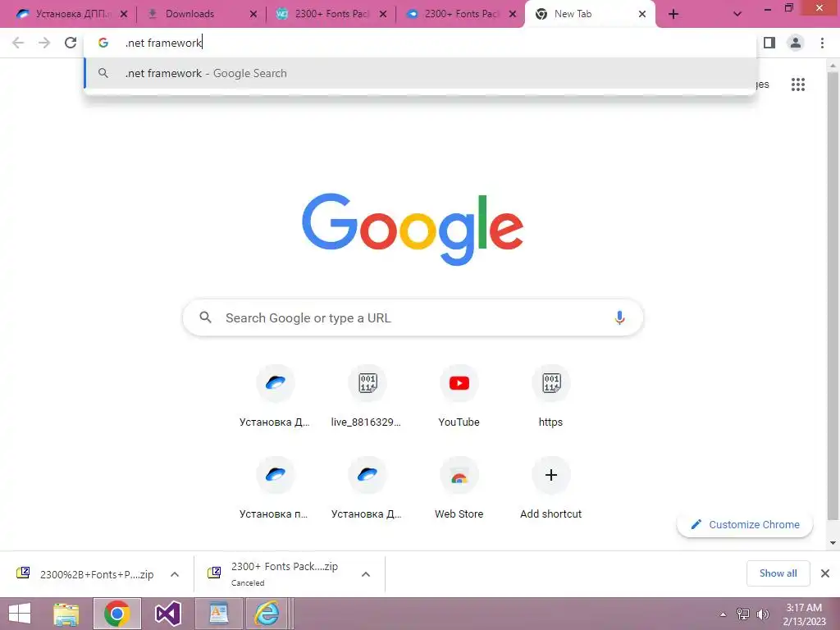Viewport: 840px width, 630px height.
Task: Open Visual Studio from the taskbar
Action: pyautogui.click(x=167, y=614)
